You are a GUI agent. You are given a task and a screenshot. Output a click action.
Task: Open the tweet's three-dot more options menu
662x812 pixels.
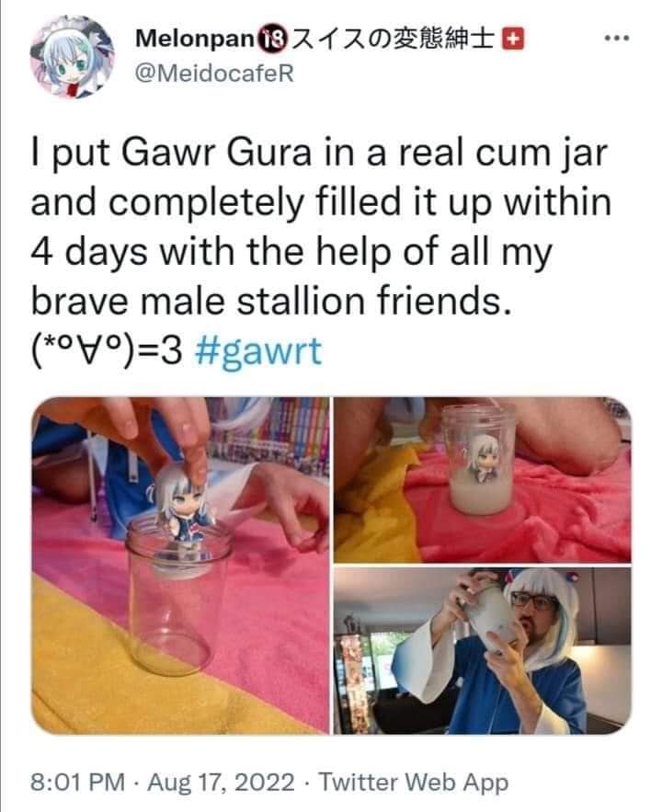618,39
